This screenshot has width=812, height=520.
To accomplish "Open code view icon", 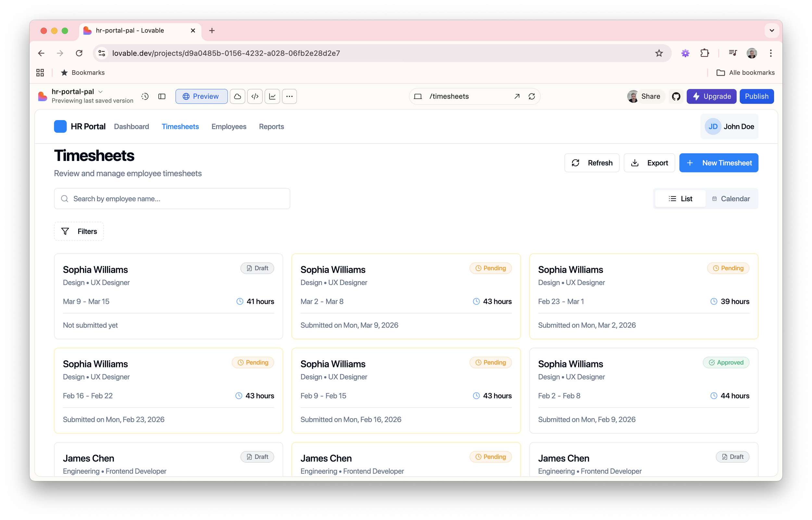I will pos(255,96).
